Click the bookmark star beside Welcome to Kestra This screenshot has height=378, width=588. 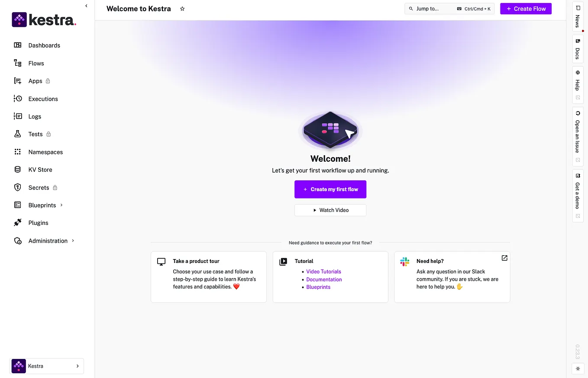182,9
